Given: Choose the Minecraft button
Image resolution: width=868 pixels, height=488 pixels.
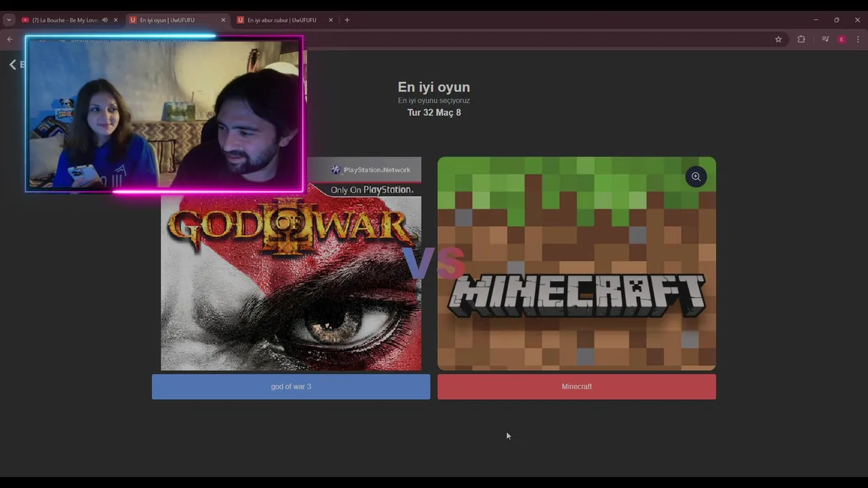Looking at the screenshot, I should point(576,386).
